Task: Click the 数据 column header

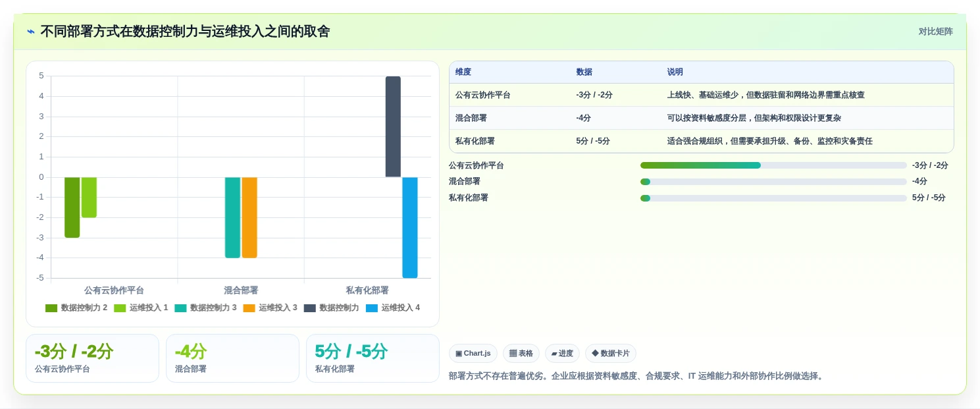Action: tap(584, 72)
